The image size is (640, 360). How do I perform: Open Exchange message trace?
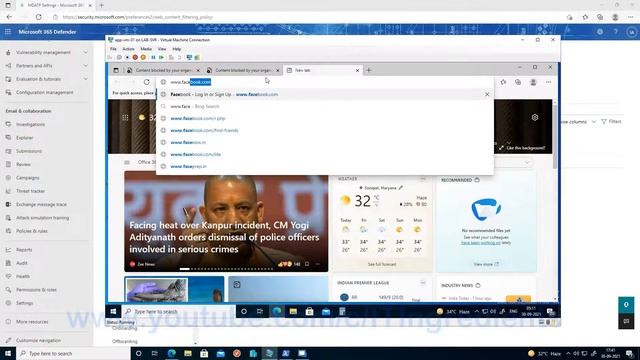point(41,204)
